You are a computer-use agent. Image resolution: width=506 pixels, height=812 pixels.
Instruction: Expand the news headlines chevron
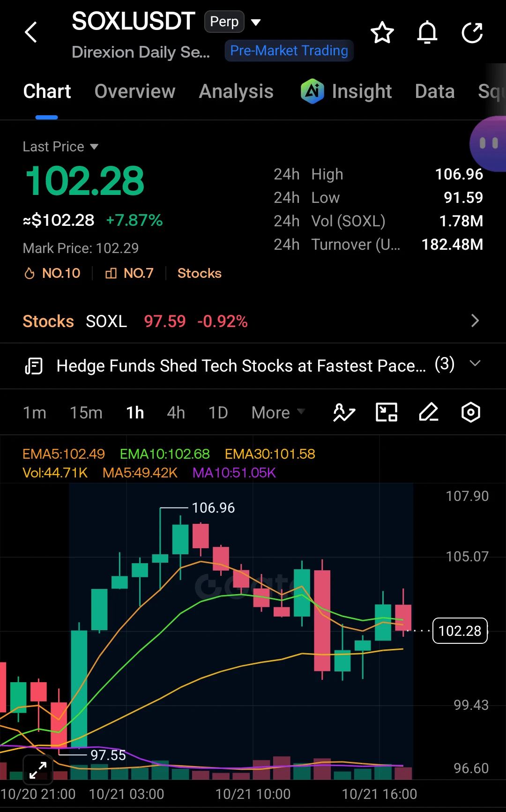(475, 364)
